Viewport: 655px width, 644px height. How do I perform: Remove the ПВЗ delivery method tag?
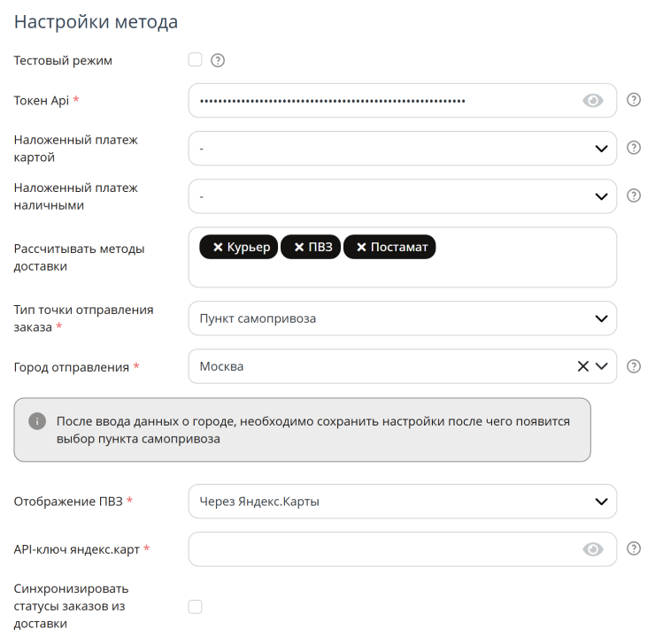pos(299,247)
